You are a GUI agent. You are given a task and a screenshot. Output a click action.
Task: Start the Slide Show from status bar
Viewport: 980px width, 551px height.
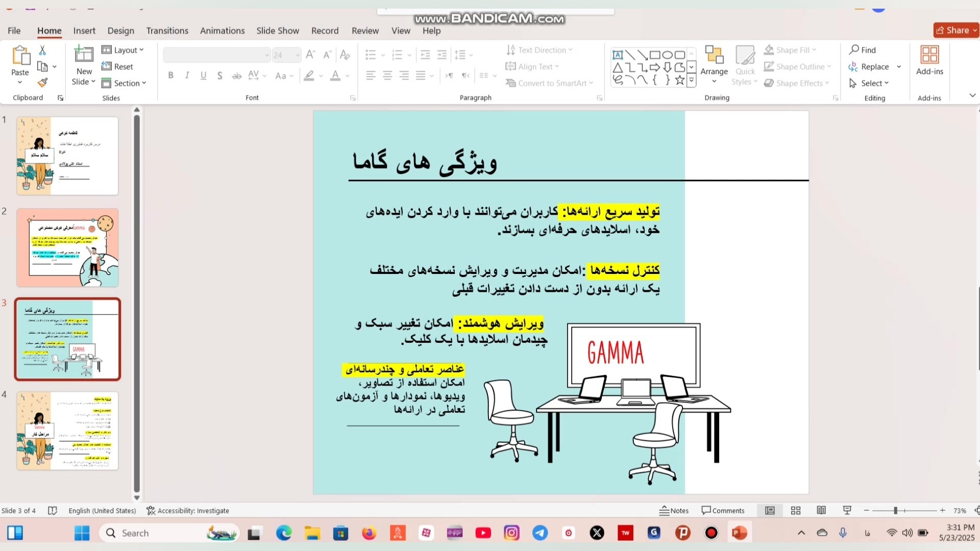(x=847, y=511)
